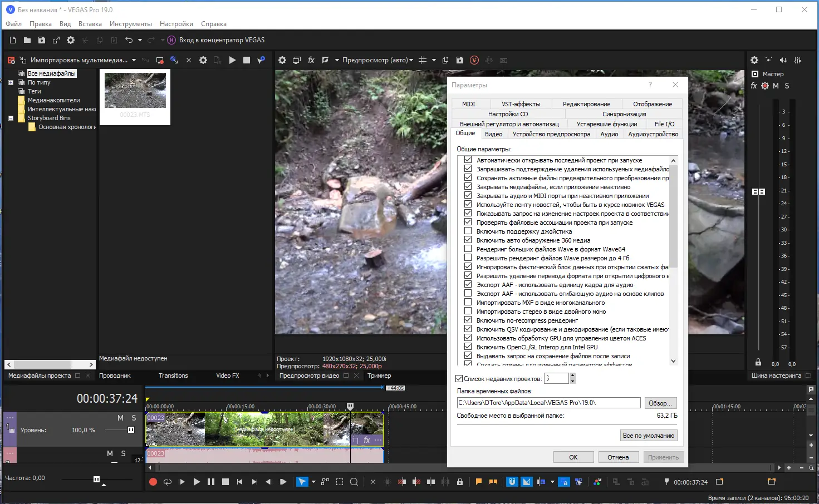
Task: Open the 'Инструменты' menu
Action: click(131, 24)
